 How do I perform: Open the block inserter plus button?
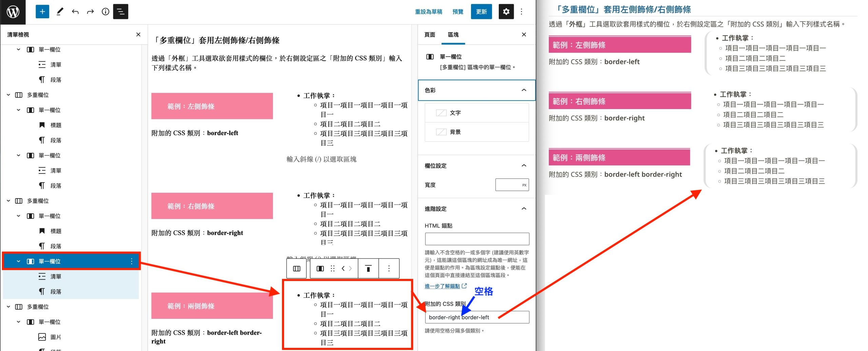(x=42, y=12)
